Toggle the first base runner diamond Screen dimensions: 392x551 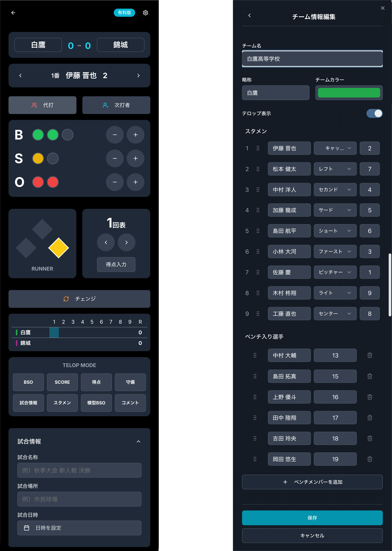pyautogui.click(x=59, y=248)
